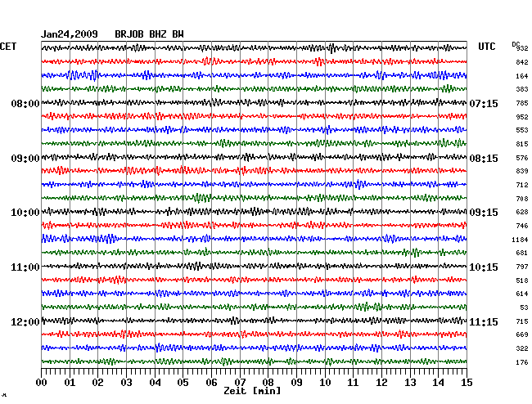Viewport: 532px width, 404px height.
Task: Click the DC value '797'
Action: [522, 267]
